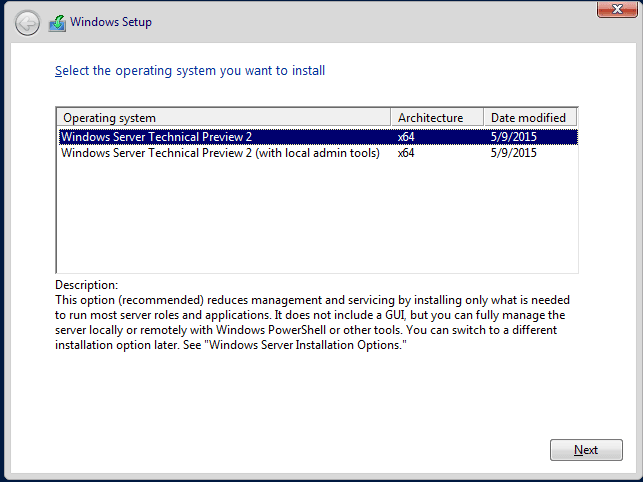Click 'Select the operating system you want to install' heading
The width and height of the screenshot is (643, 482).
coord(190,71)
